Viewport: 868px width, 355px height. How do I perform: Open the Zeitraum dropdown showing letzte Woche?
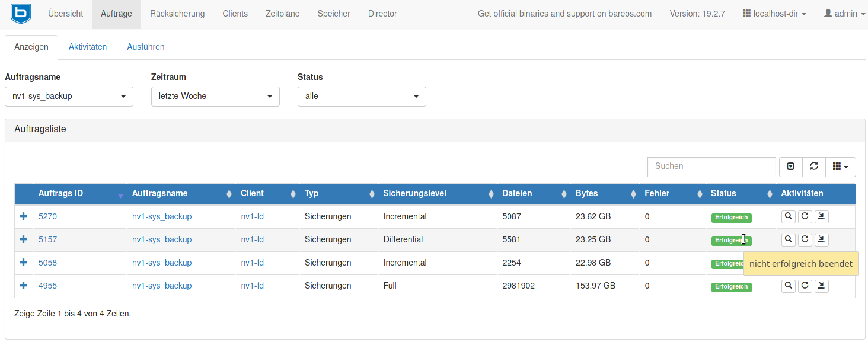[x=215, y=97]
